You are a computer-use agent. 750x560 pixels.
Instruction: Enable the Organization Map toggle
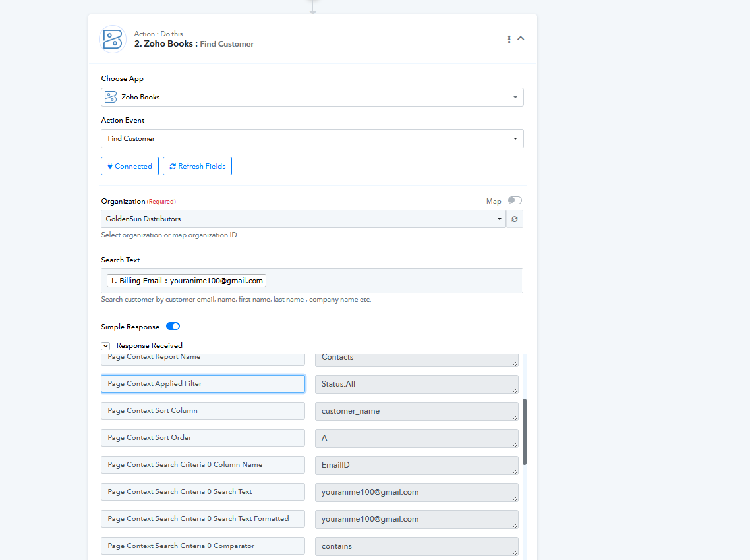[514, 201]
